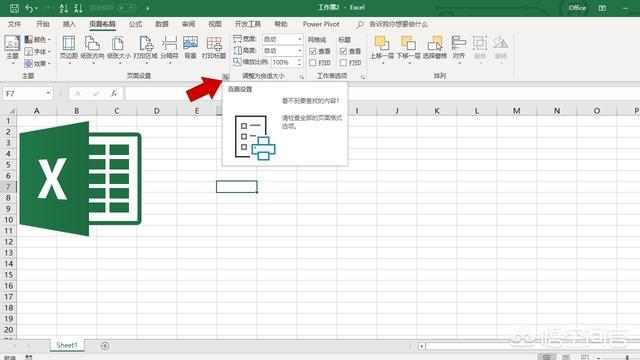Viewport: 640px width, 360px height.
Task: Switch to the Home (开始) tab
Action: [43, 24]
